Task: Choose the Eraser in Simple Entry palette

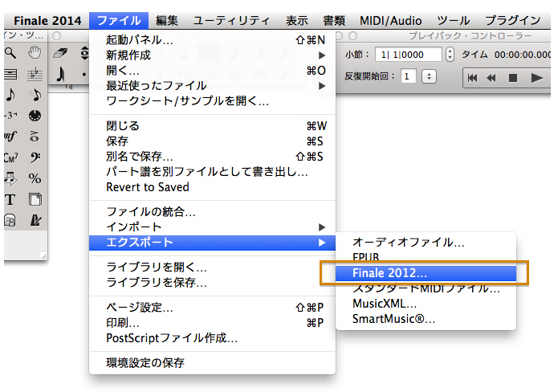Action: [60, 53]
